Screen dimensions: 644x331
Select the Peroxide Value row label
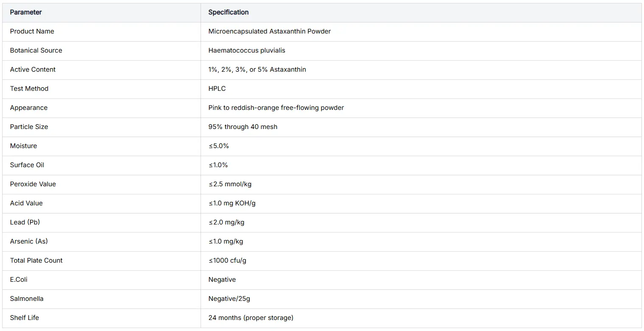point(33,184)
